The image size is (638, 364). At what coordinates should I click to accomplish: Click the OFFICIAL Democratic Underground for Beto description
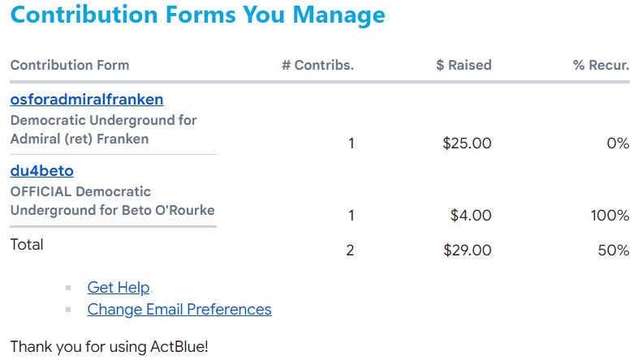tap(112, 201)
